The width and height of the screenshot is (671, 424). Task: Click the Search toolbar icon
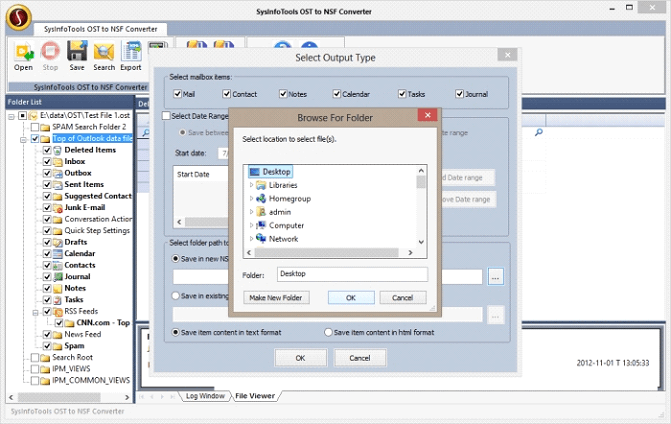(104, 52)
